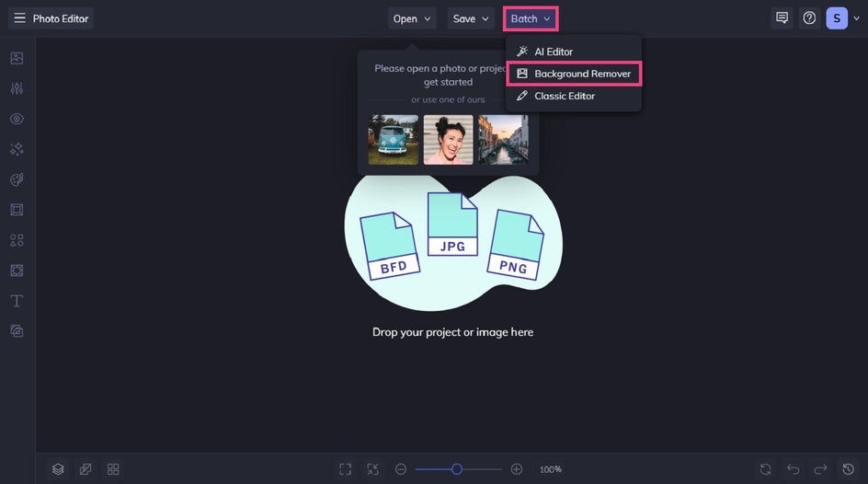Open the Textures sidebar icon
The image size is (868, 484).
[17, 271]
